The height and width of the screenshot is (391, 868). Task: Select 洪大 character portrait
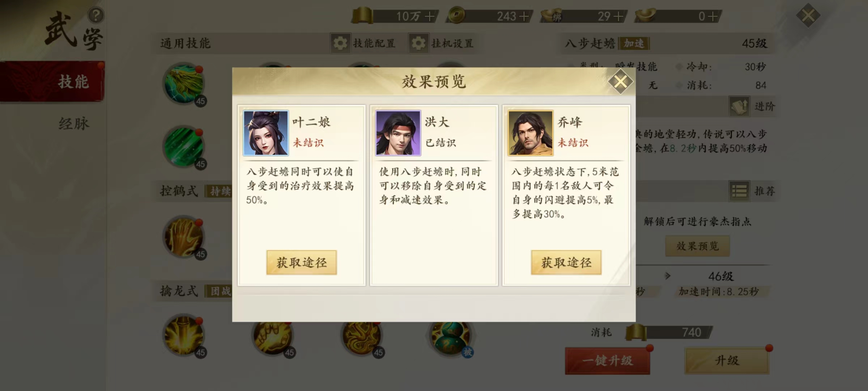click(x=398, y=133)
